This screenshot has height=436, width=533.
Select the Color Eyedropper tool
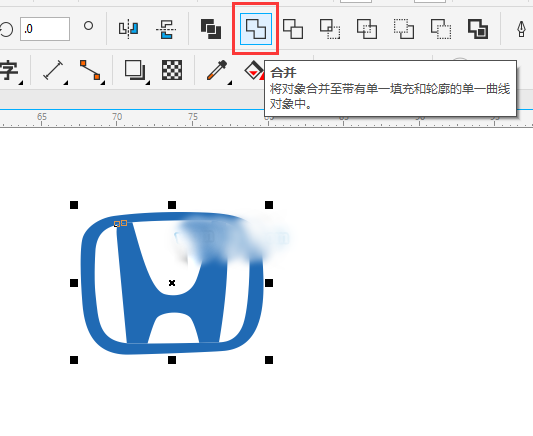[x=217, y=70]
